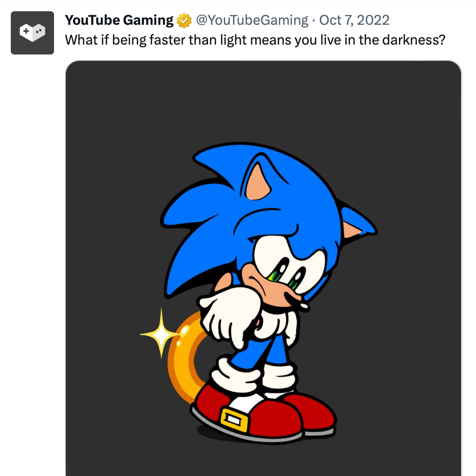
Task: Open the Oct 7, 2022 timestamp
Action: click(x=354, y=20)
